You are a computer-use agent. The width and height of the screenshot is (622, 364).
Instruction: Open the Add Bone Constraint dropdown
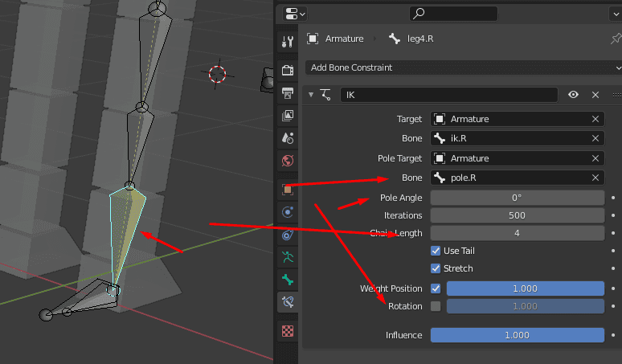pos(463,67)
